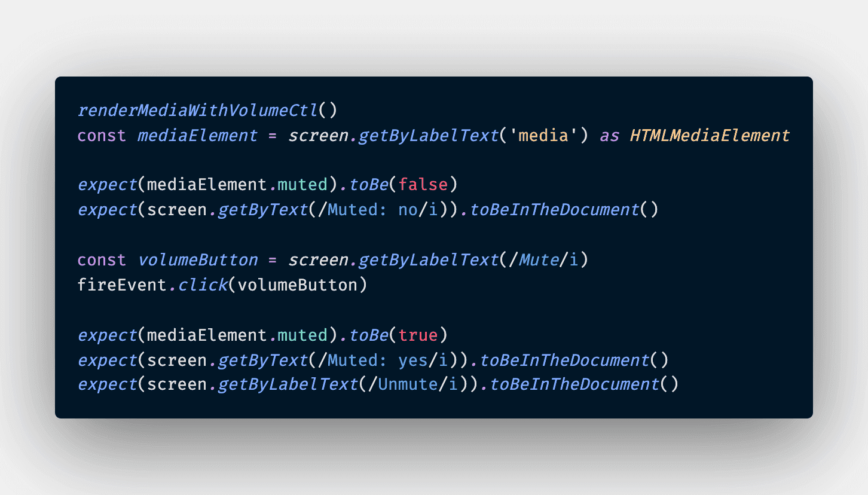The image size is (868, 495).
Task: Click the volumeButton argument inside click()
Action: pyautogui.click(x=297, y=285)
